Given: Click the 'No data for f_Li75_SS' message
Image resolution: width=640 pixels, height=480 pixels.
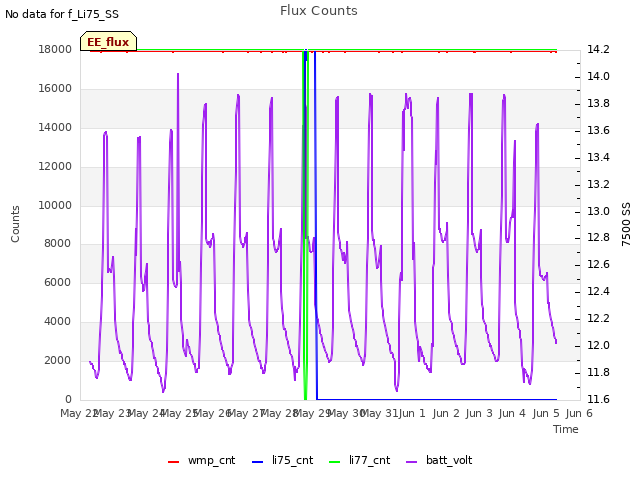Looking at the screenshot, I should click(x=62, y=14).
